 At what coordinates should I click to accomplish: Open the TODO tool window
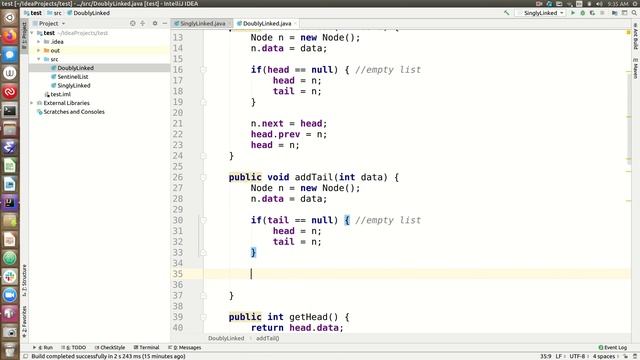pos(73,347)
